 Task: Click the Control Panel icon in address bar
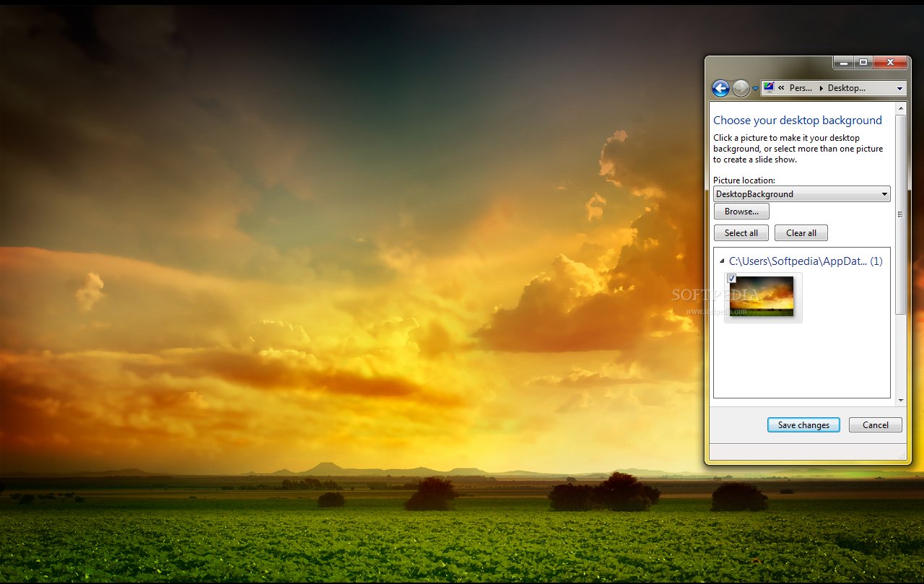tap(769, 88)
